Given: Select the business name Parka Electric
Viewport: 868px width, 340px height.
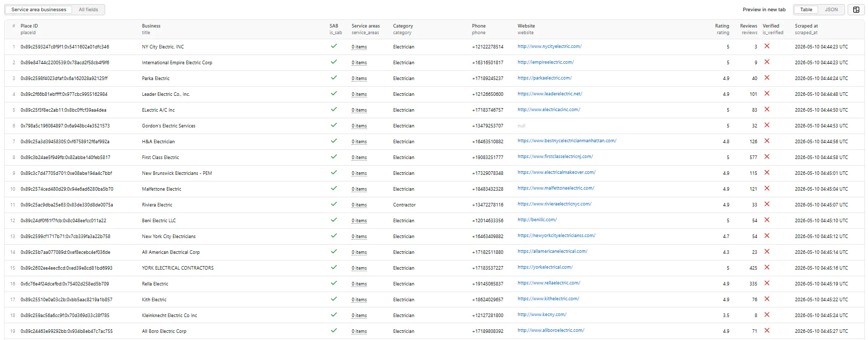Looking at the screenshot, I should (x=156, y=79).
